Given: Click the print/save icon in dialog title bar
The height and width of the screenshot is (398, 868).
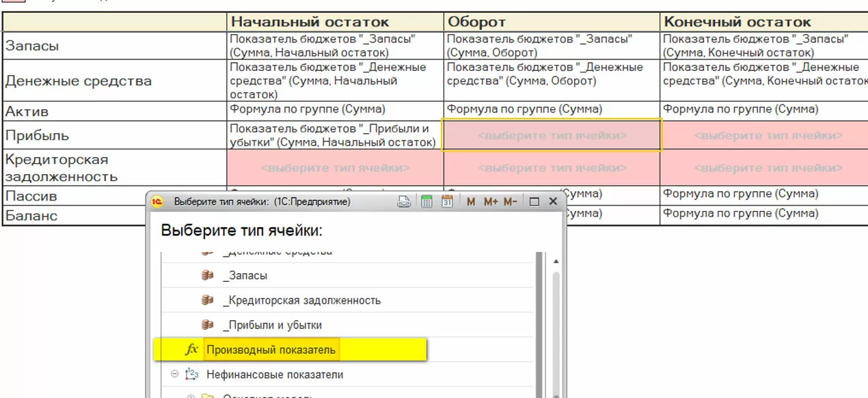Looking at the screenshot, I should (404, 201).
